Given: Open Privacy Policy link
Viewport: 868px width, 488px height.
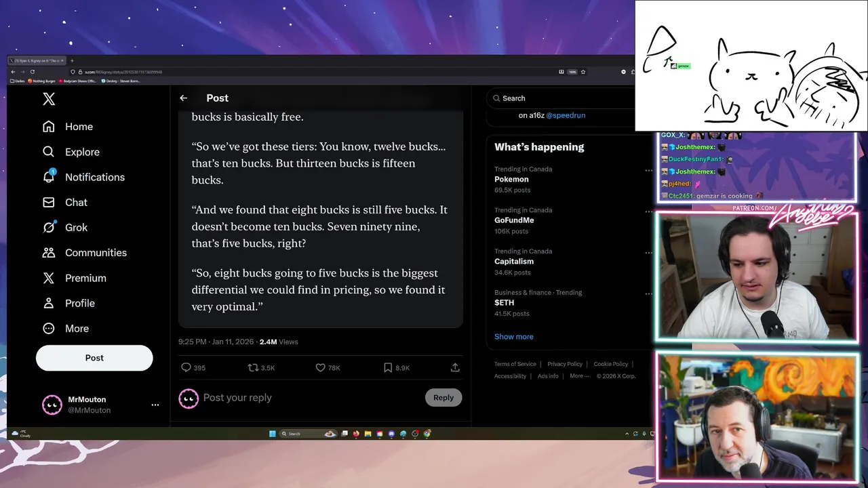Looking at the screenshot, I should click(x=565, y=364).
